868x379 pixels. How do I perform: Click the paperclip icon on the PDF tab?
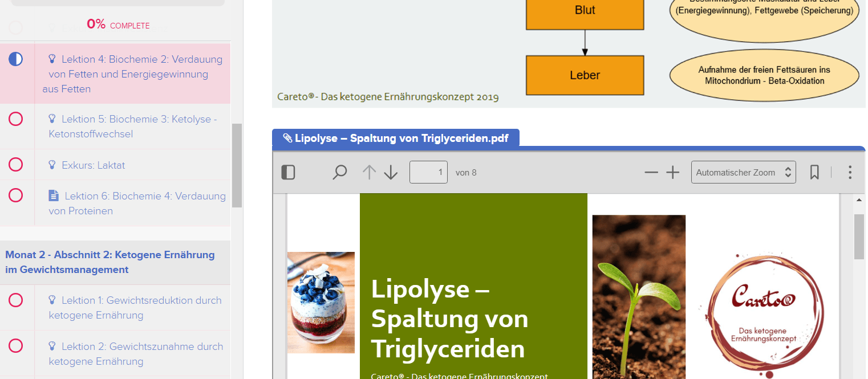pos(287,138)
